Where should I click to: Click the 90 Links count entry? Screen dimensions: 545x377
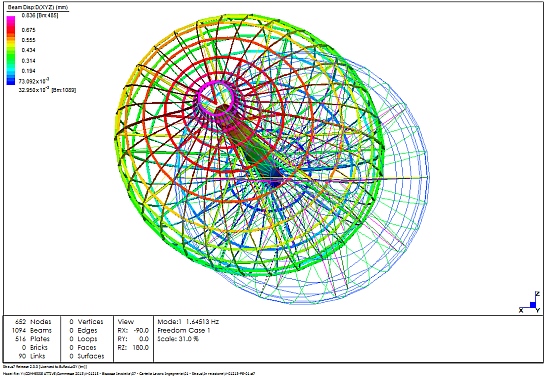[33, 356]
